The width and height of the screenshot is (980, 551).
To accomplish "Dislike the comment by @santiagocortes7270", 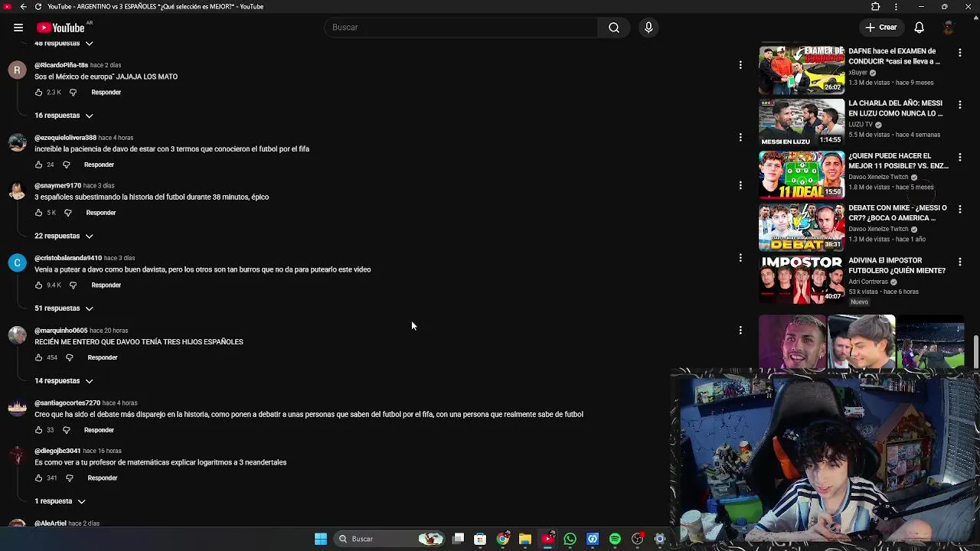I will point(66,430).
